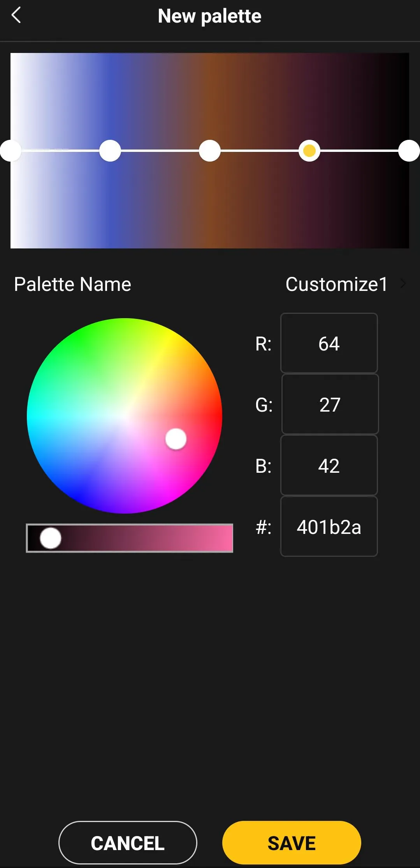Open the Customize1 palette name chevron

tap(403, 284)
